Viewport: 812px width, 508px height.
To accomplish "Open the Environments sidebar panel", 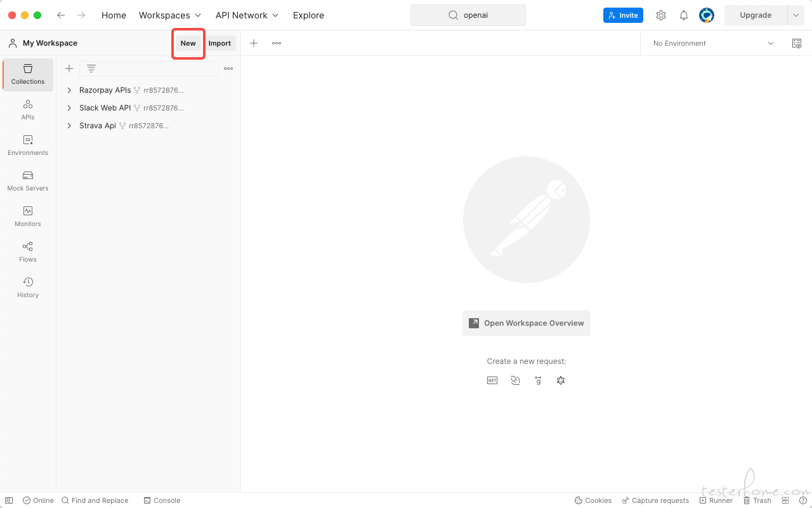I will tap(28, 145).
